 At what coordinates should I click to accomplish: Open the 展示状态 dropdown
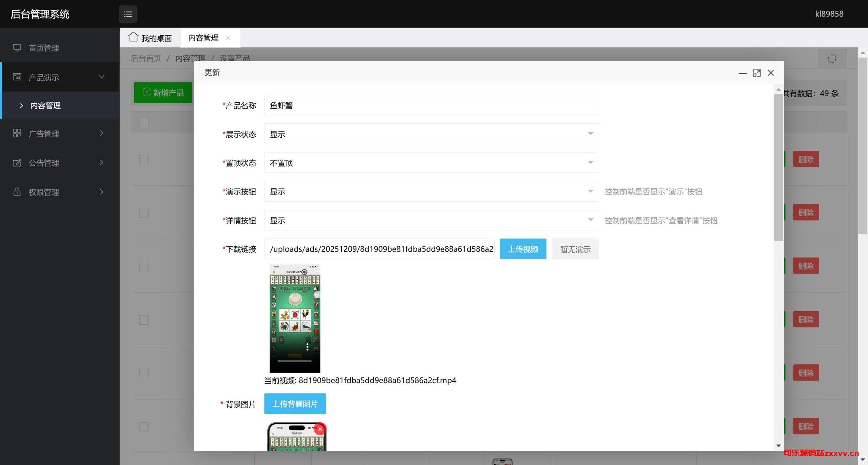point(431,134)
